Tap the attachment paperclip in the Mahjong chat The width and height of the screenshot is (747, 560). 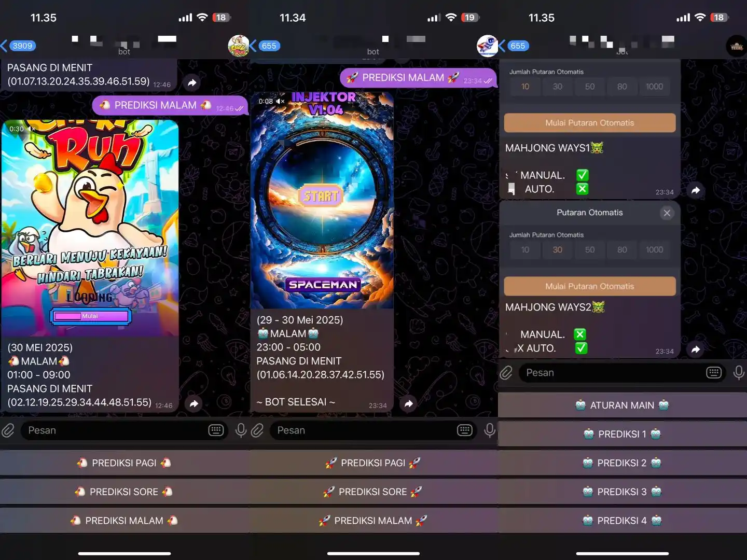(x=506, y=373)
